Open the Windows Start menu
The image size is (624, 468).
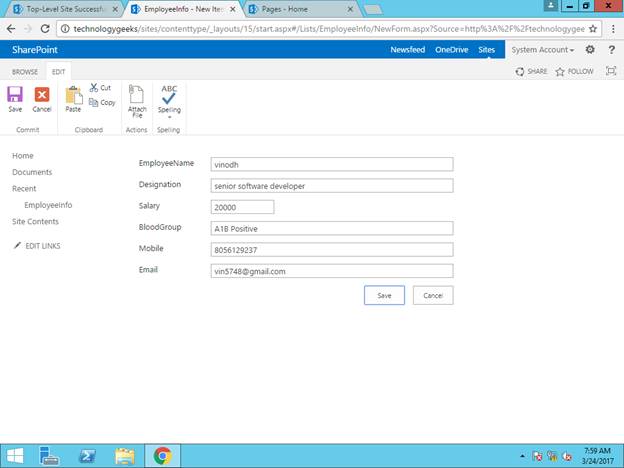click(x=15, y=456)
